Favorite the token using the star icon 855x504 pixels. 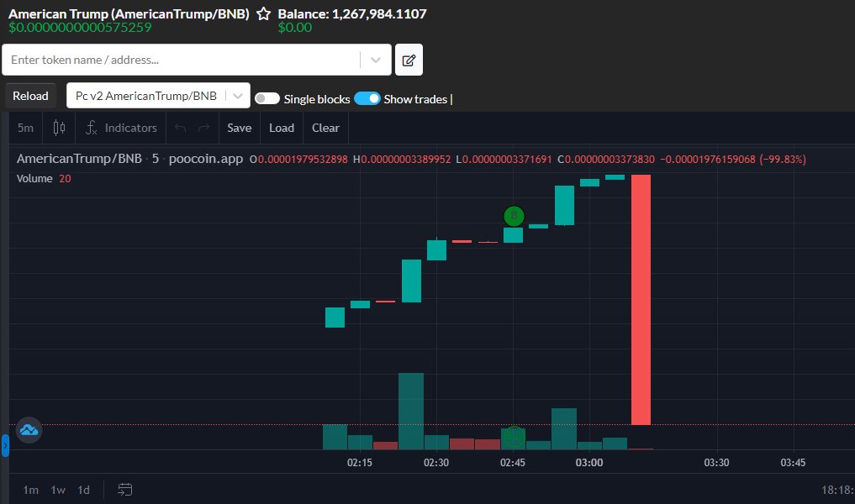coord(263,13)
